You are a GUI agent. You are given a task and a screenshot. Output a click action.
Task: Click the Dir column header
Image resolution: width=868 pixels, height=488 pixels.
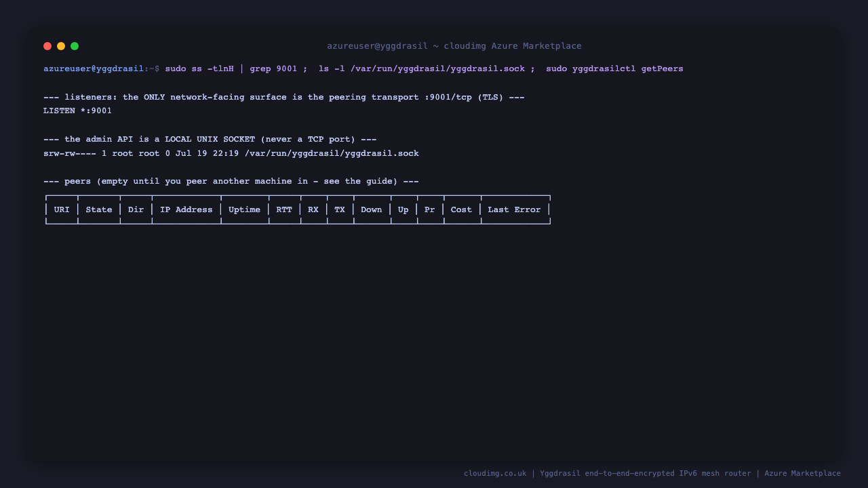tap(136, 209)
